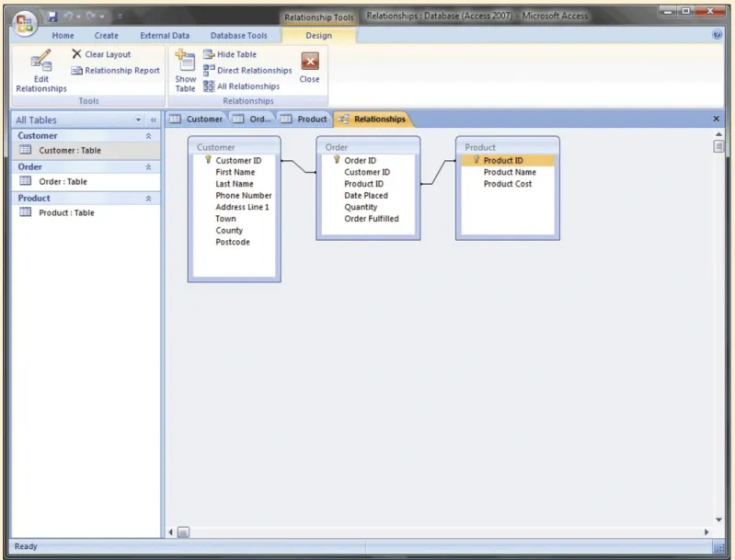Generate the Relationship Report
735x560 pixels.
115,70
